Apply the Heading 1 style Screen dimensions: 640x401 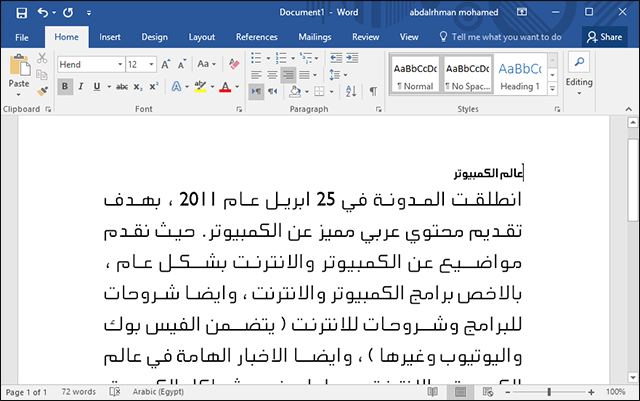[520, 74]
